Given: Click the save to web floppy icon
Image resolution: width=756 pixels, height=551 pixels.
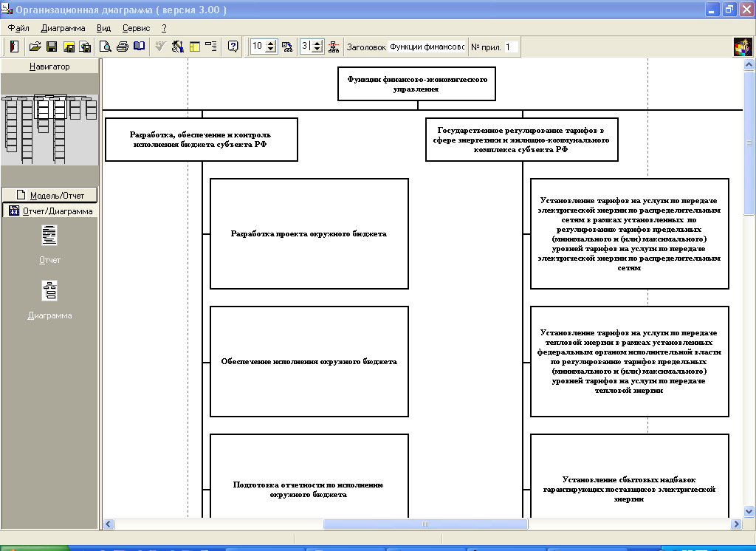Looking at the screenshot, I should (x=86, y=47).
